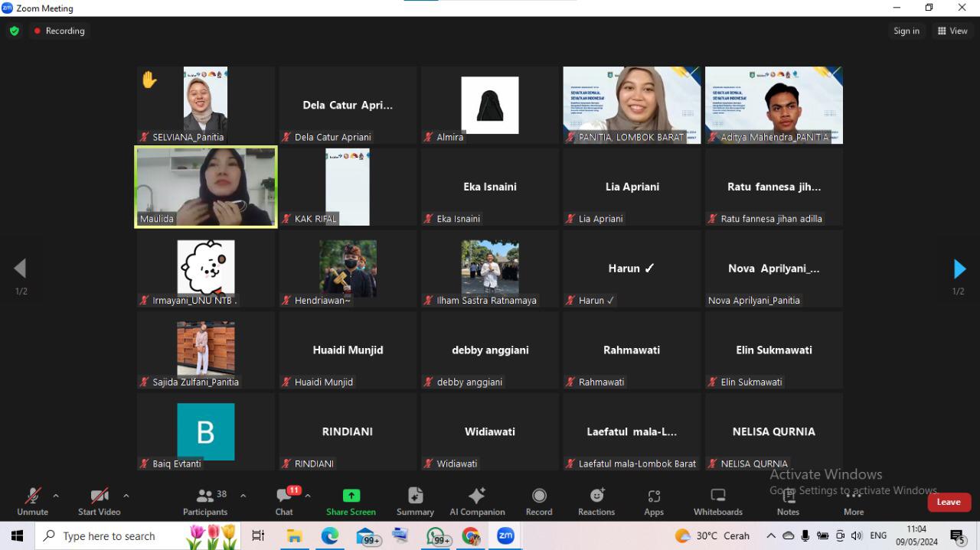Screen dimensions: 980x550
Task: Select the PANITIA. LOMBOK BARAT video tile
Action: (632, 105)
